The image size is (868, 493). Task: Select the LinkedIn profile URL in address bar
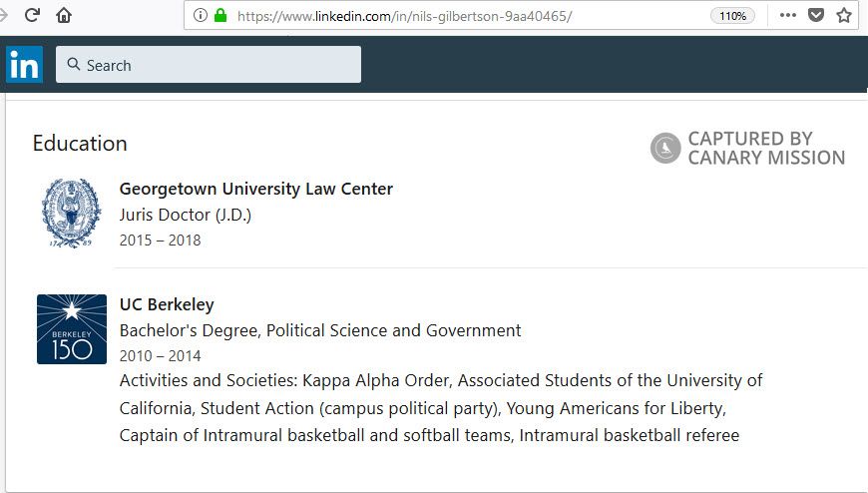pyautogui.click(x=404, y=16)
